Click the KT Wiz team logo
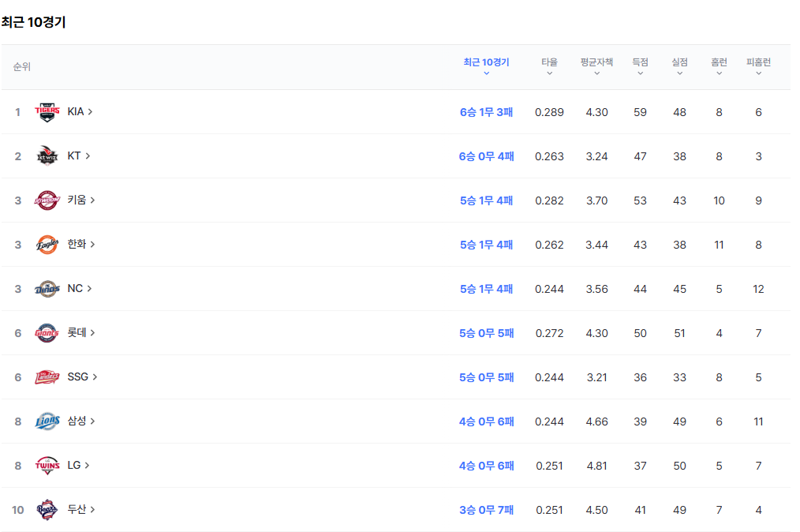Screen dimensions: 800x532 47,156
